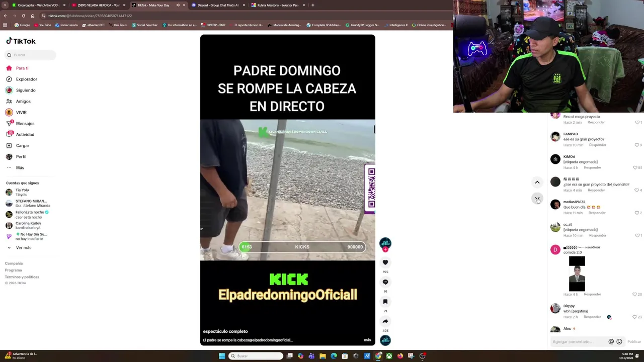Like the video with heart icon

385,262
